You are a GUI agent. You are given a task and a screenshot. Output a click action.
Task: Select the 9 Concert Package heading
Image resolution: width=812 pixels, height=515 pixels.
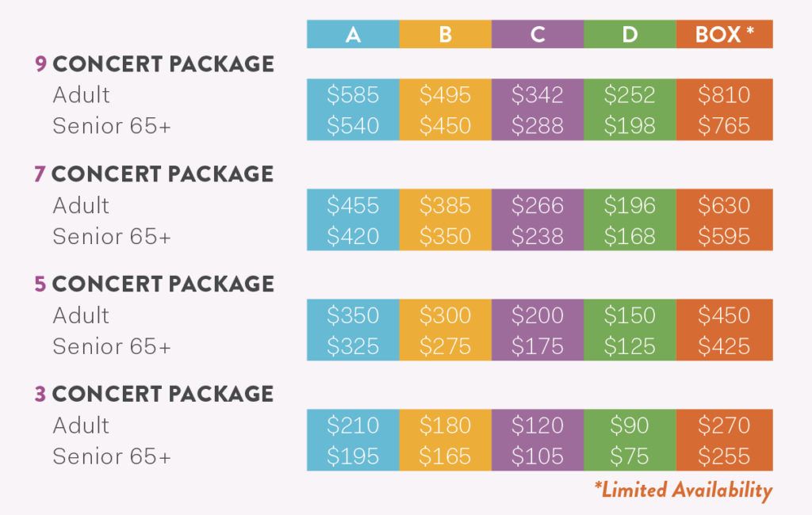[155, 64]
